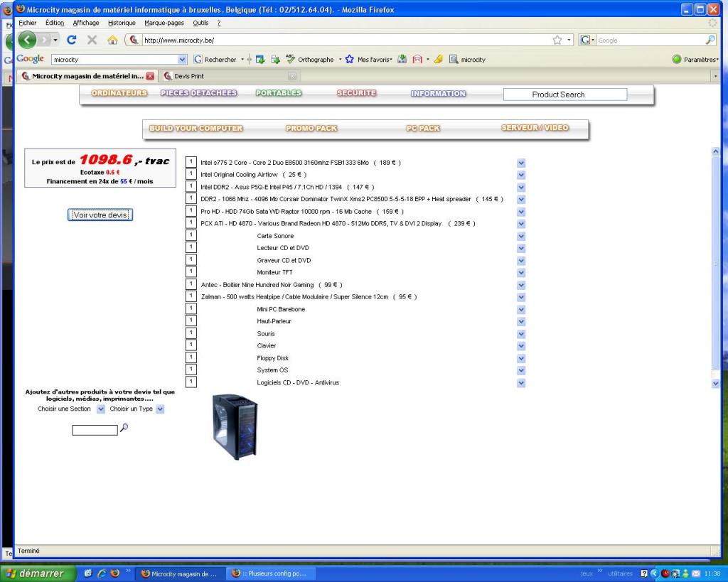This screenshot has width=728, height=582.
Task: Open Mes favoris bookmarks star
Action: click(369, 60)
